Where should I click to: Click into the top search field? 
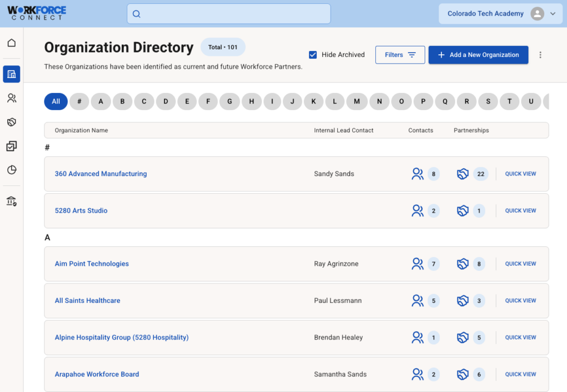coord(229,14)
